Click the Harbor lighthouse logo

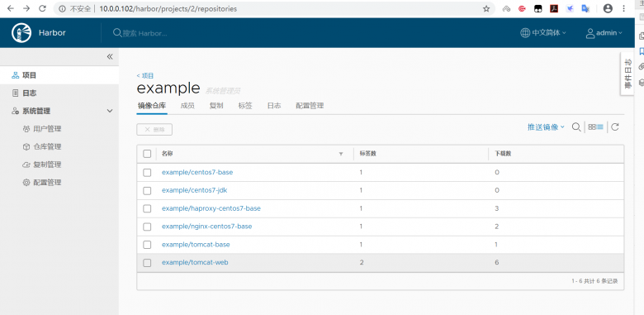pos(21,33)
